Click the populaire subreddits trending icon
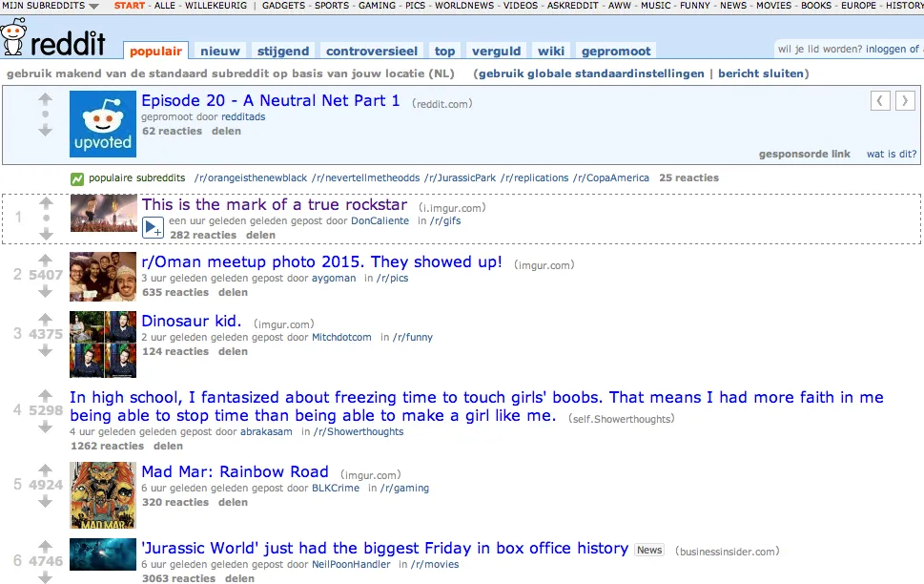Screen dimensions: 924x584 coord(77,178)
